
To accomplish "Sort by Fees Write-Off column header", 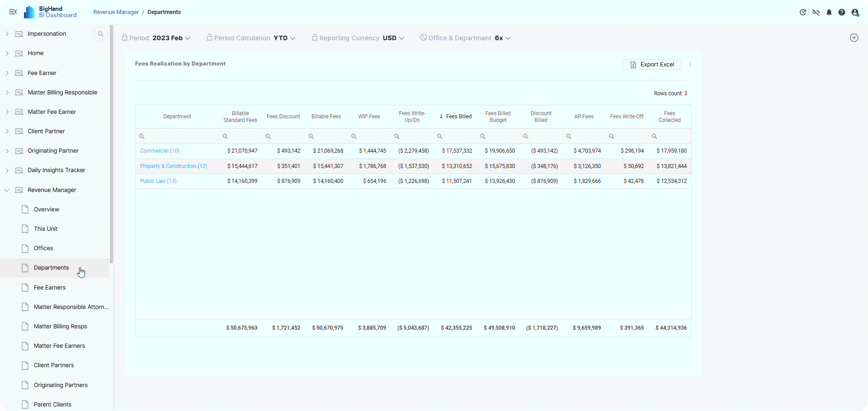I will coord(627,117).
